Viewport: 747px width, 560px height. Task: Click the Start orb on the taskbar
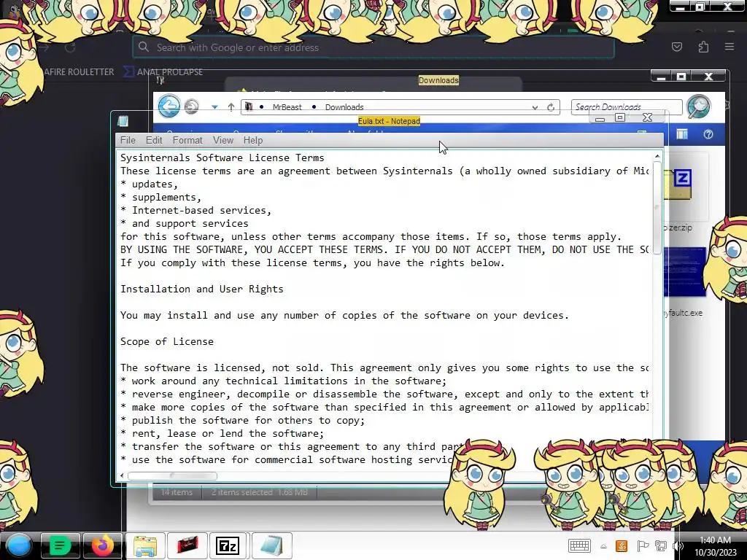pos(19,545)
